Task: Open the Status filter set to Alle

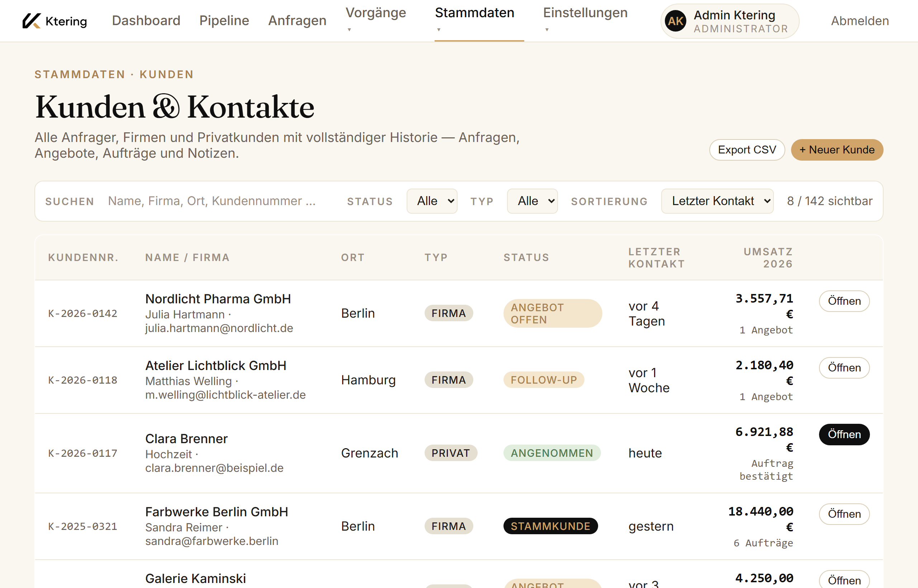Action: [x=432, y=201]
